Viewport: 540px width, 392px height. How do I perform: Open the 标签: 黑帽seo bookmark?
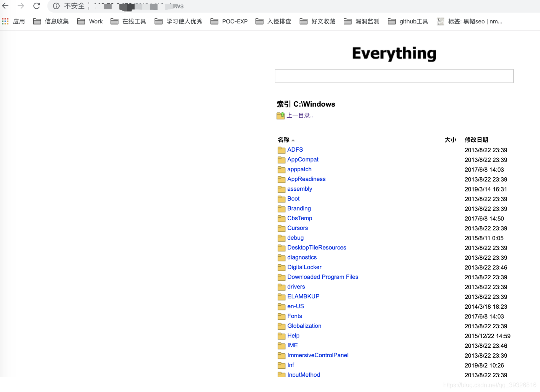tap(470, 21)
